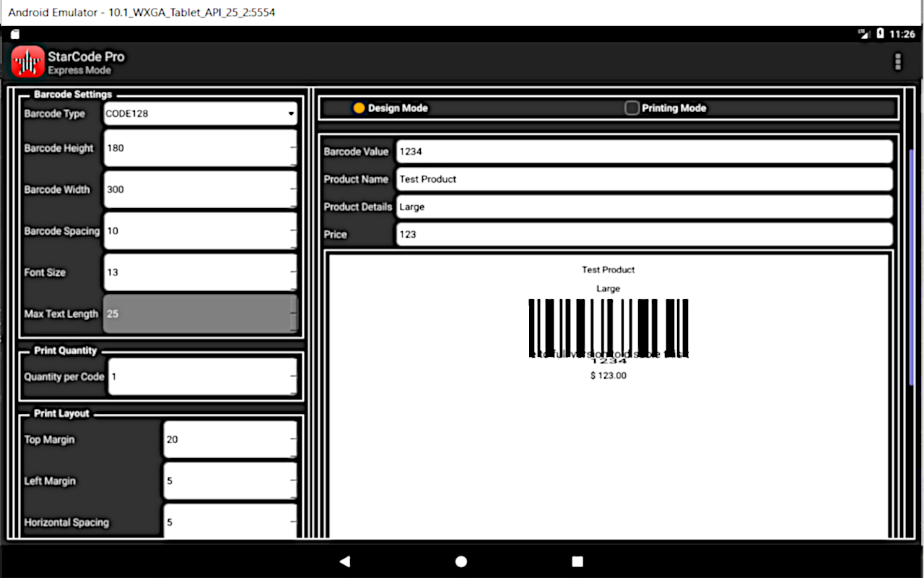Tap the Home circle navigation button
This screenshot has height=578, width=924.
461,561
